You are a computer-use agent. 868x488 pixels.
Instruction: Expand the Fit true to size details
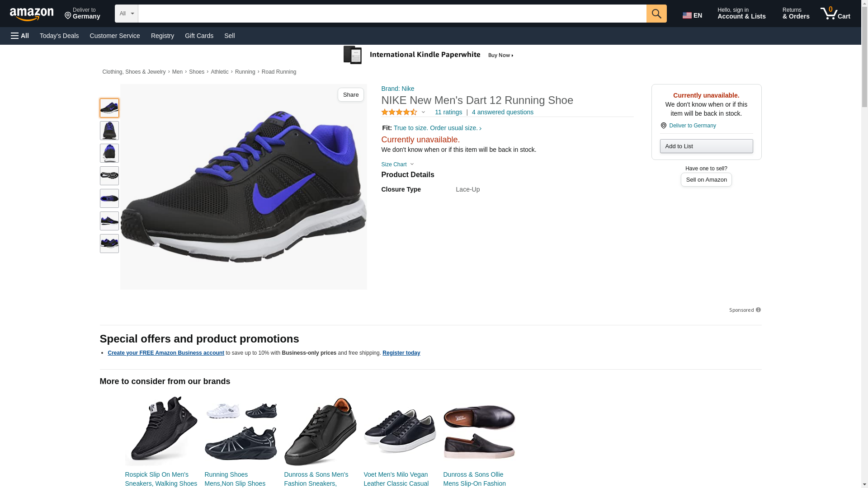pos(437,128)
